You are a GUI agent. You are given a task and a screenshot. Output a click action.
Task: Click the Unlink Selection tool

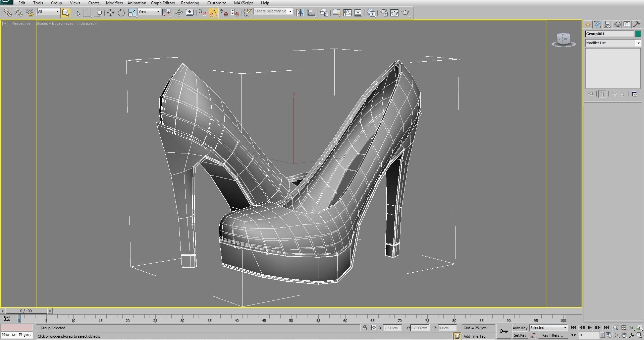coord(18,13)
